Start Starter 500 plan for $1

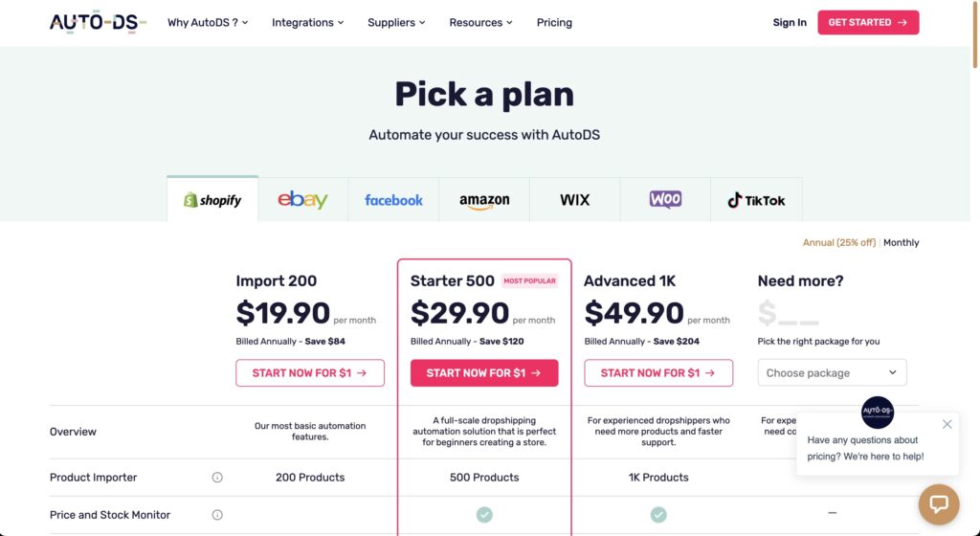tap(484, 373)
